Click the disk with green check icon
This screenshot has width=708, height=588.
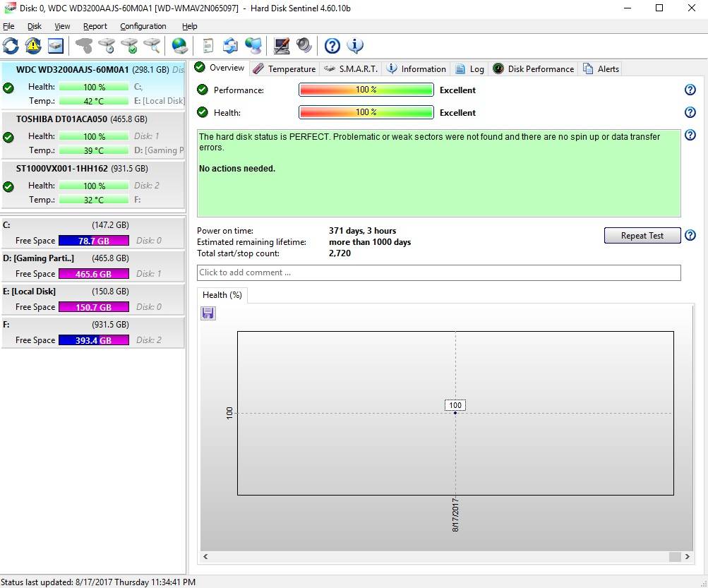pos(130,46)
